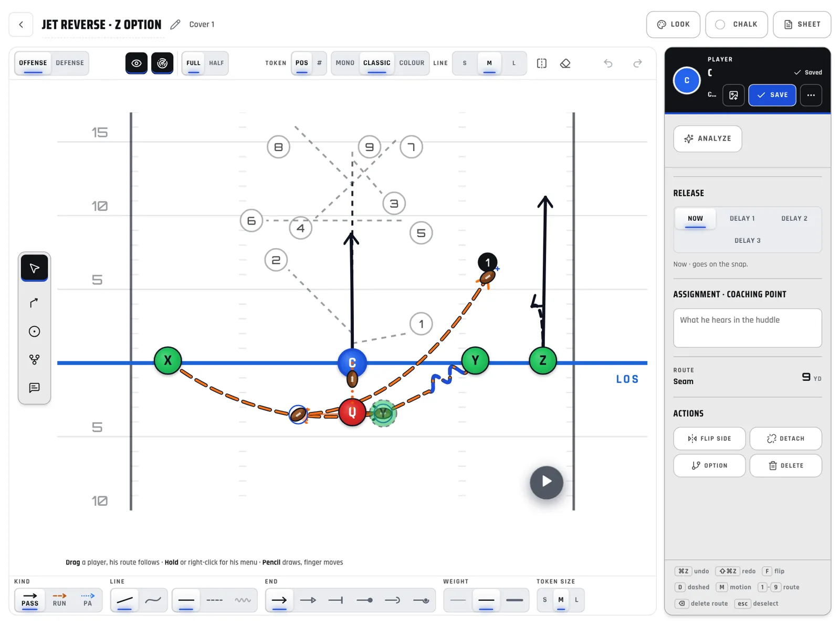840x629 pixels.
Task: Open the player image picker icon
Action: pyautogui.click(x=733, y=95)
